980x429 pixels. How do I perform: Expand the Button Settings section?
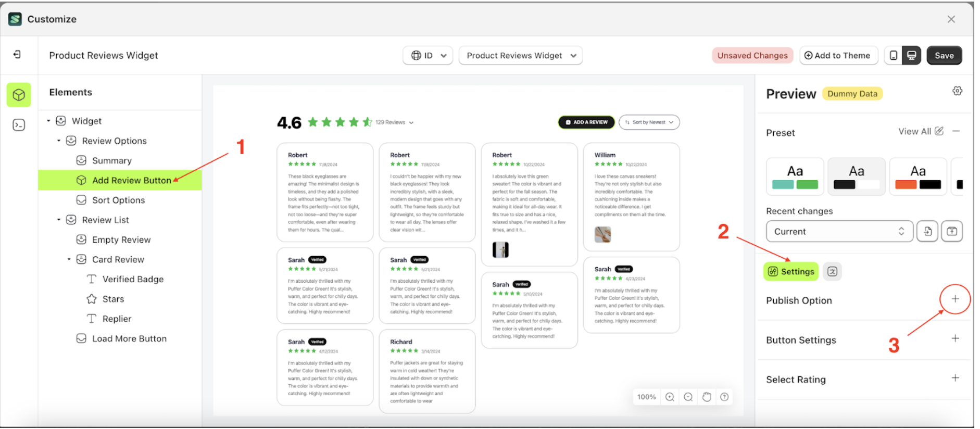[955, 338]
